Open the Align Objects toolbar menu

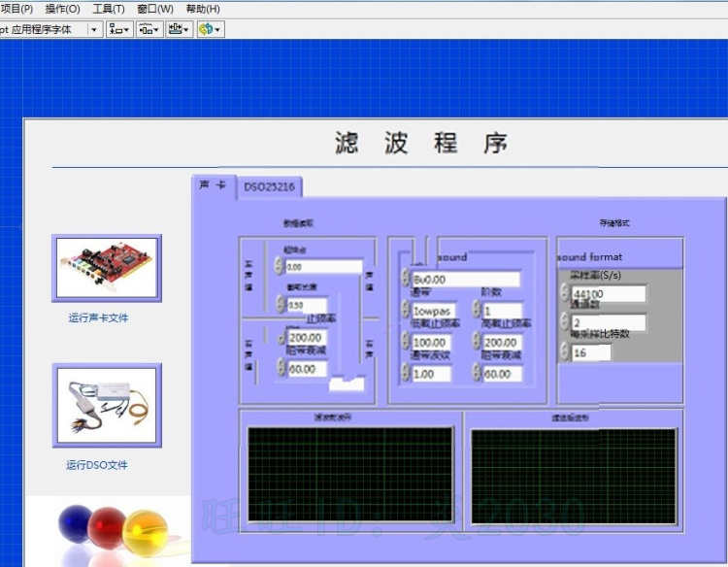(x=119, y=30)
